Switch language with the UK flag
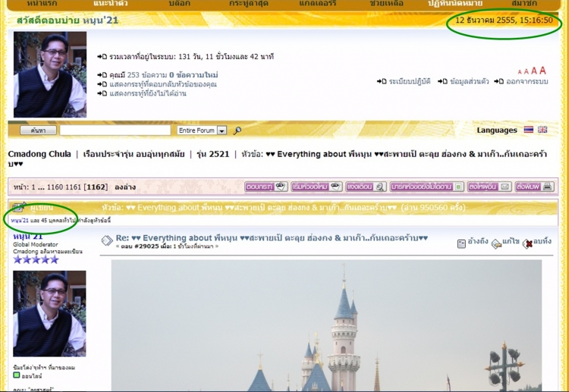Screen dimensions: 569x392 [x=542, y=130]
